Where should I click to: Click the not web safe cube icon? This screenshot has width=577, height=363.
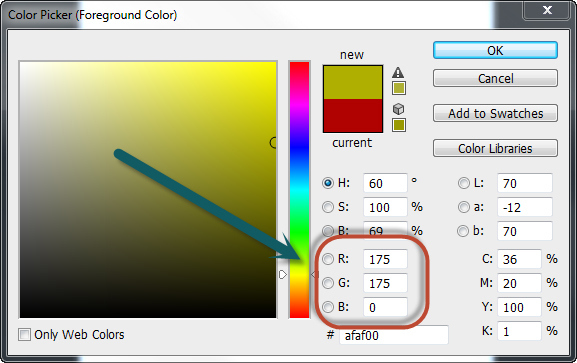[x=399, y=109]
